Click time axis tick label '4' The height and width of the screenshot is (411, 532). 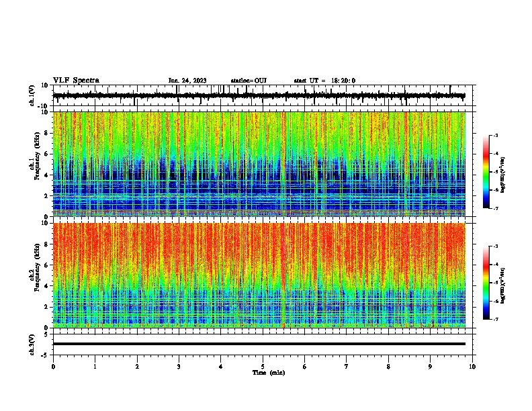pyautogui.click(x=221, y=367)
